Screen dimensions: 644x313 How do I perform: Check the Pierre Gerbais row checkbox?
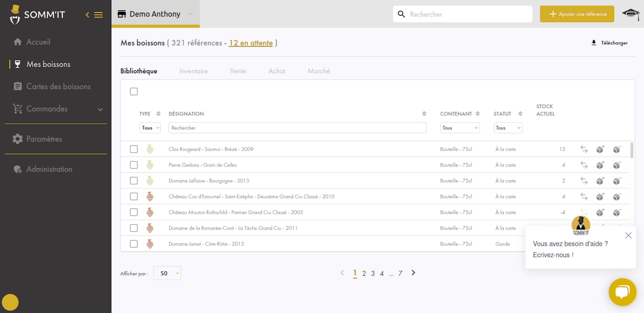[134, 165]
